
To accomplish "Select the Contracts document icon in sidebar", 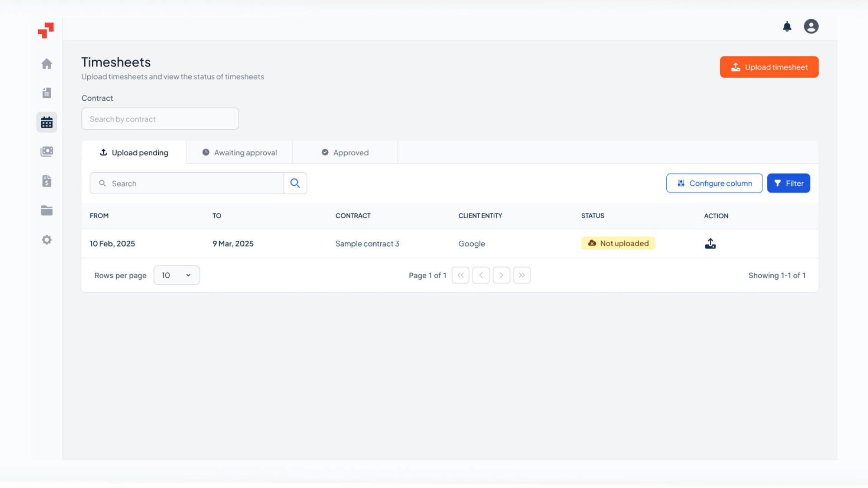I will click(47, 93).
